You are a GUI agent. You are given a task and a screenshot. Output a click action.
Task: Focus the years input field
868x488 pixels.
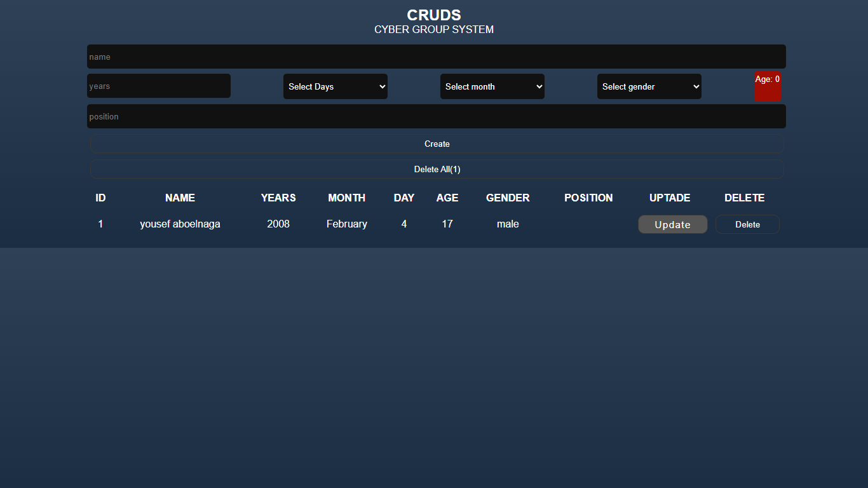coord(159,86)
